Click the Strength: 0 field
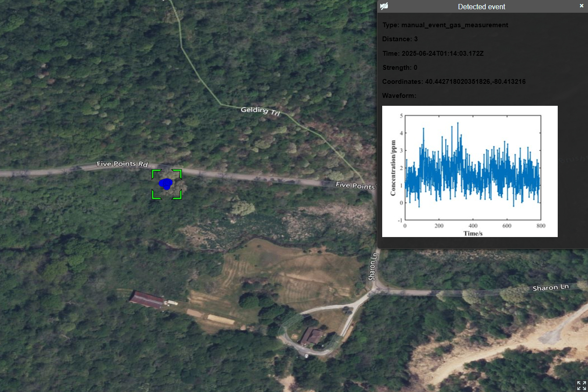Viewport: 588px width, 392px height. tap(400, 68)
